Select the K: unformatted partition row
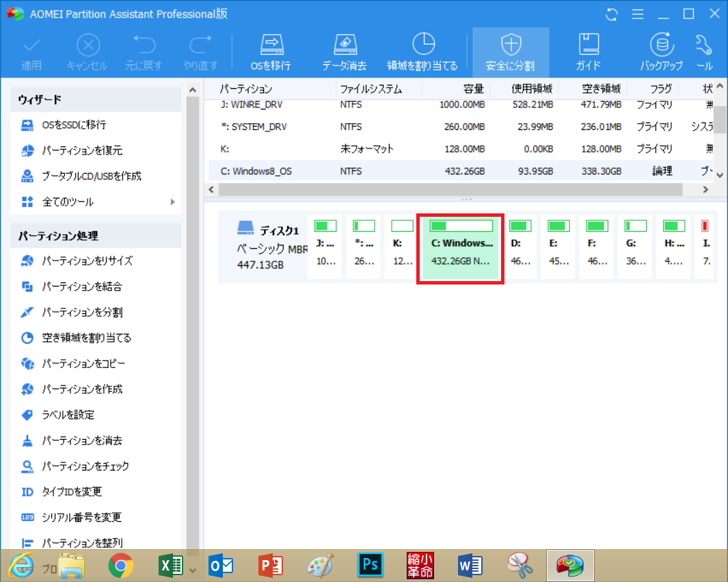Image resolution: width=728 pixels, height=582 pixels. 461,149
